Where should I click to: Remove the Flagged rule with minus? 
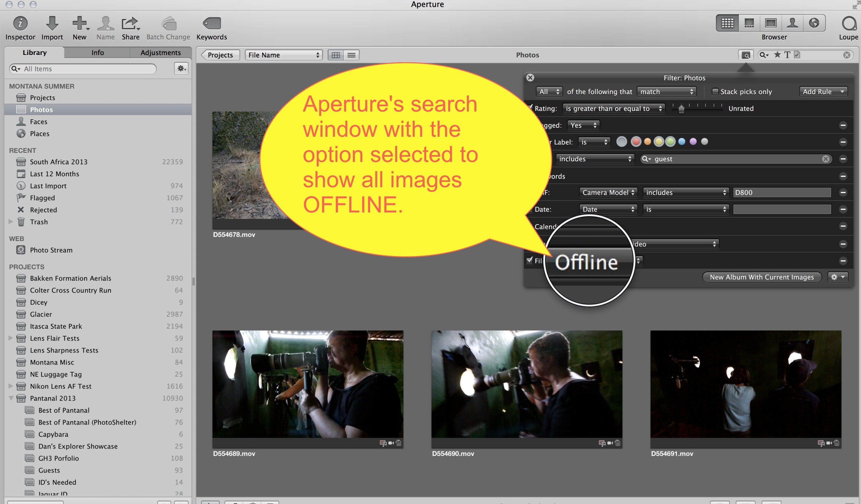click(x=843, y=126)
